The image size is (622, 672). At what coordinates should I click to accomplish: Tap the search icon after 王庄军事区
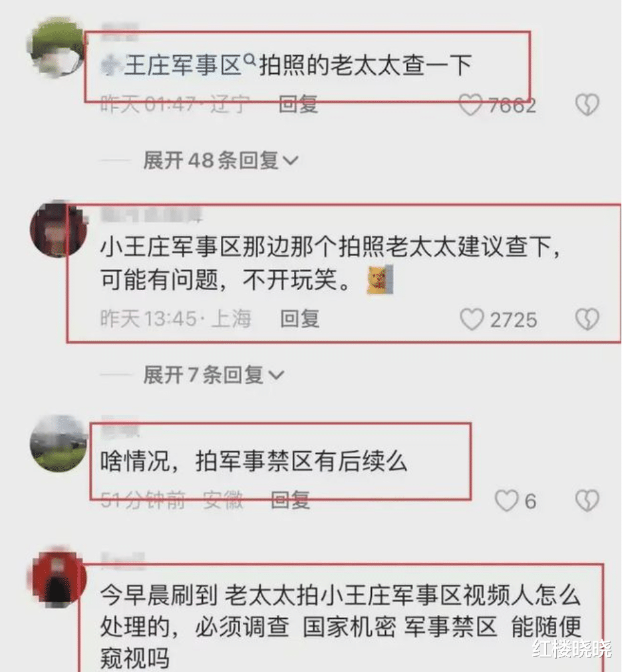[x=249, y=60]
